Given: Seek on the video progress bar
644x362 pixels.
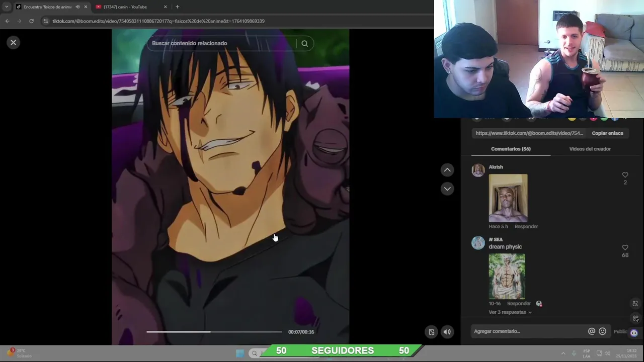Looking at the screenshot, I should click(x=214, y=332).
